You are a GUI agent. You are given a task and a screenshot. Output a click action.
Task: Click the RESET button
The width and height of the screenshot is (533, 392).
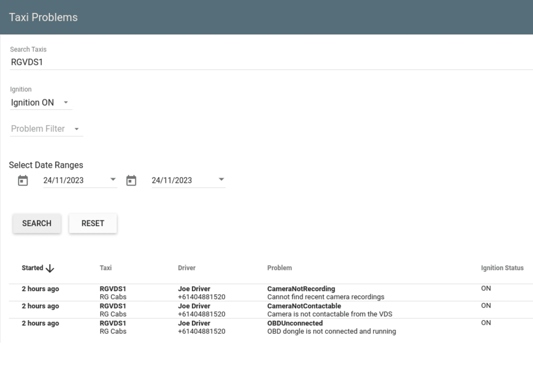pyautogui.click(x=93, y=224)
